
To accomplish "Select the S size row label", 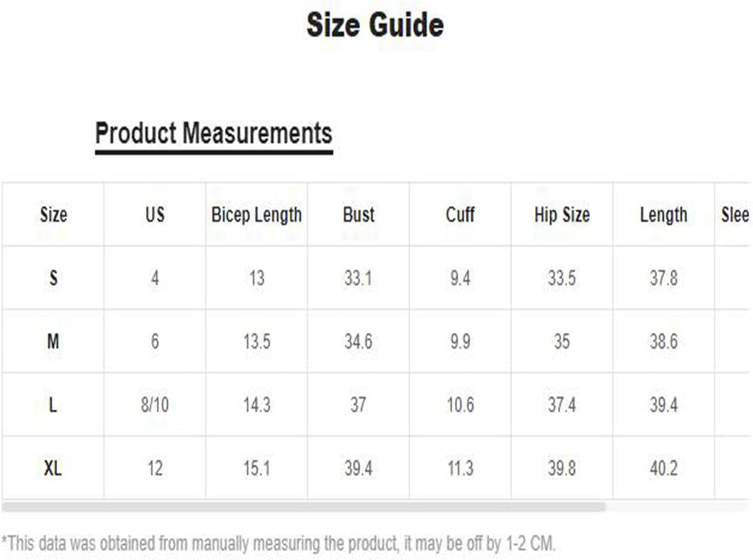I will pyautogui.click(x=53, y=278).
